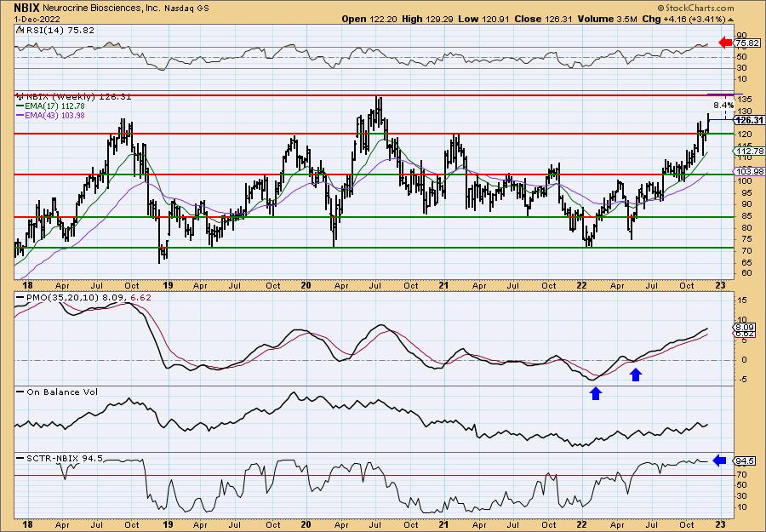Click the EMA(43) 103.98 legend entry

pyautogui.click(x=54, y=115)
